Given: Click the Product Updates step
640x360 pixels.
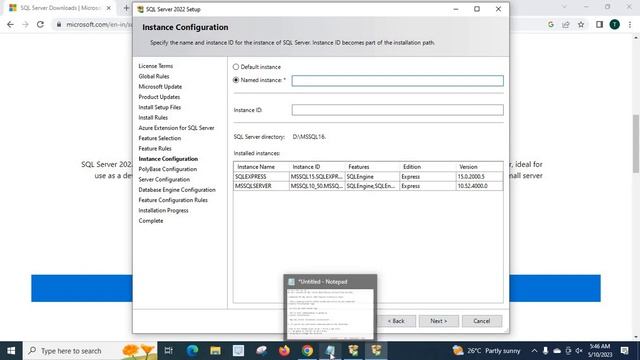Looking at the screenshot, I should pos(159,97).
